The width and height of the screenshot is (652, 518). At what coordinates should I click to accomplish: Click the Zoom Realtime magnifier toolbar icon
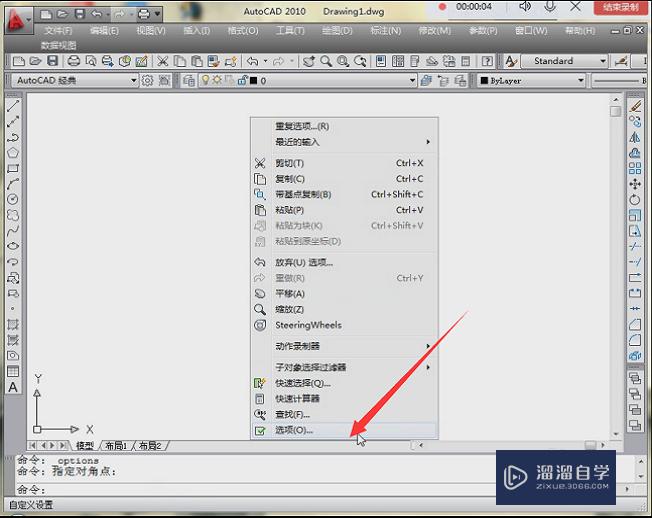326,61
